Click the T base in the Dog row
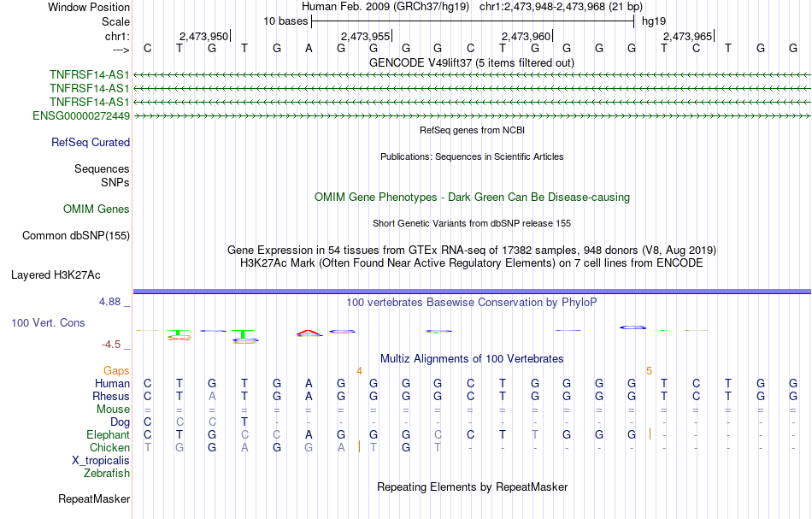812x519 pixels. click(x=244, y=422)
